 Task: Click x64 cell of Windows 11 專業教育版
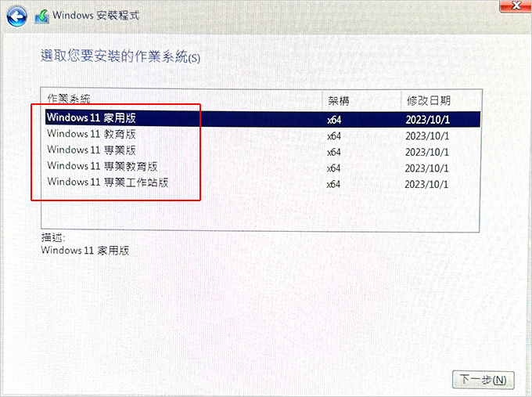point(333,168)
